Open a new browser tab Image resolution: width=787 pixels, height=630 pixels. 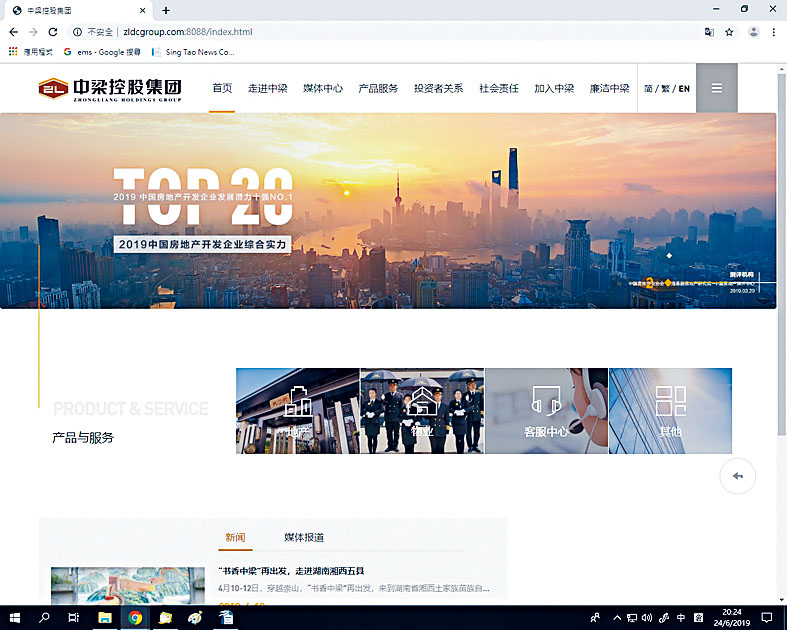tap(166, 10)
